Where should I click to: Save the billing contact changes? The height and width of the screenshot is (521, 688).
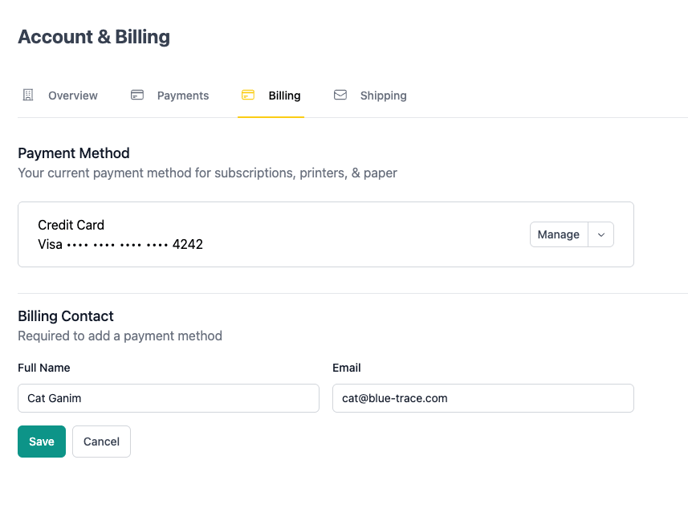[x=41, y=442]
